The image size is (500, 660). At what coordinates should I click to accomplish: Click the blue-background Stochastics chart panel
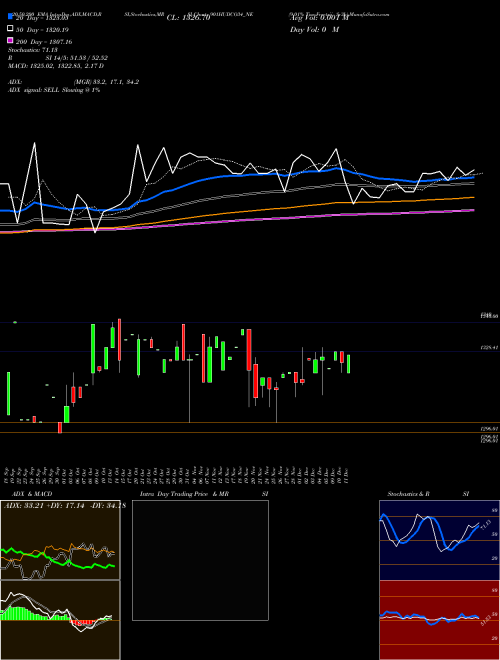pyautogui.click(x=439, y=540)
